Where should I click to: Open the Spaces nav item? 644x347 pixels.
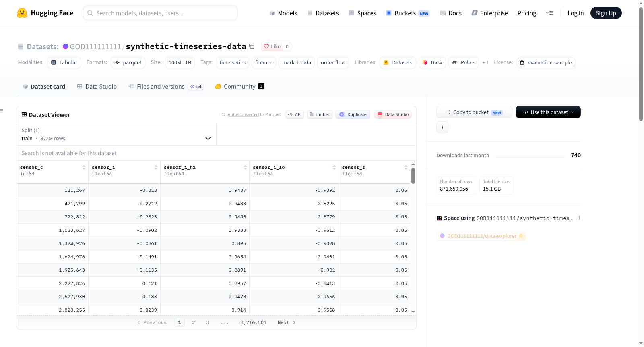pyautogui.click(x=363, y=13)
